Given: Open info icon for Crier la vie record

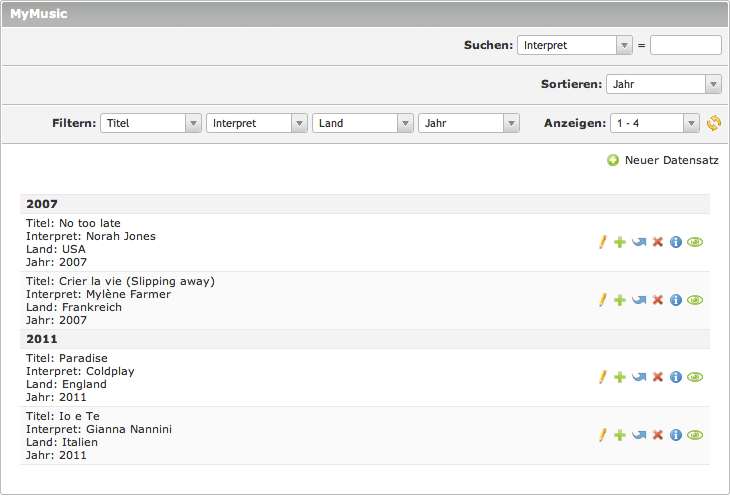Looking at the screenshot, I should (676, 300).
